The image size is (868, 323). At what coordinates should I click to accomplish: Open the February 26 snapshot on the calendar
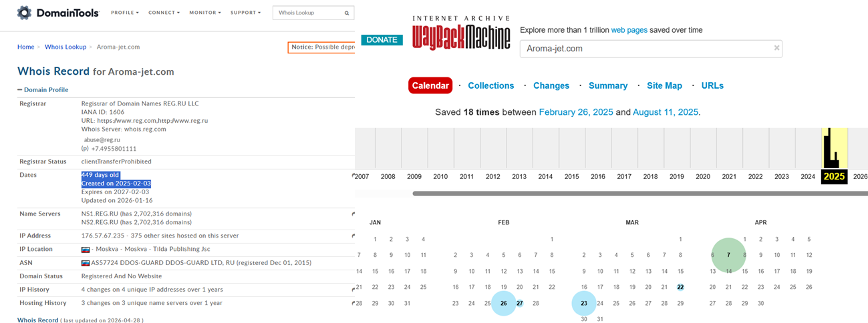[504, 303]
